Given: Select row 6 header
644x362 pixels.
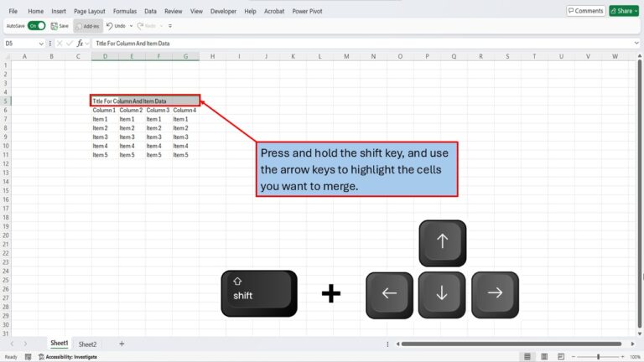Looking at the screenshot, I should tap(6, 110).
